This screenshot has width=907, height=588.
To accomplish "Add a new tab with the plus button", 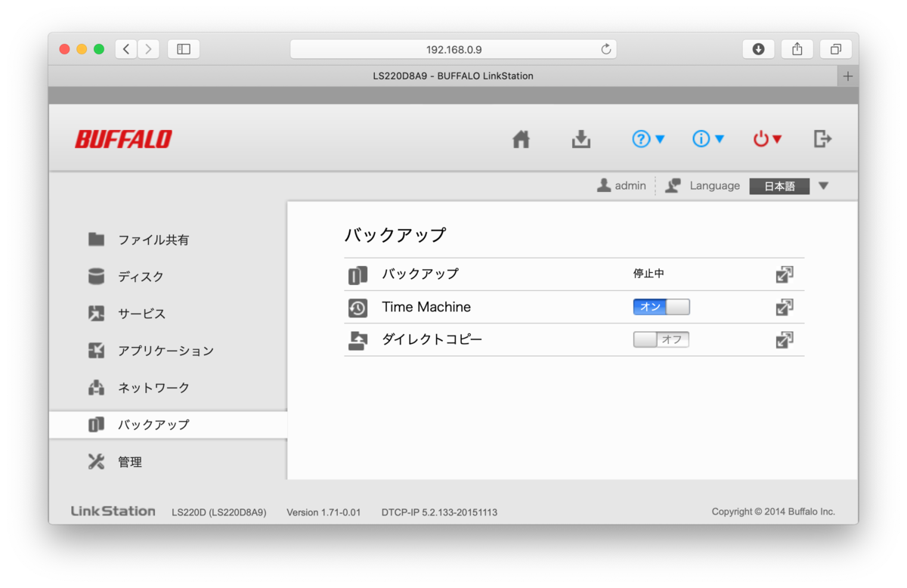I will click(x=848, y=76).
